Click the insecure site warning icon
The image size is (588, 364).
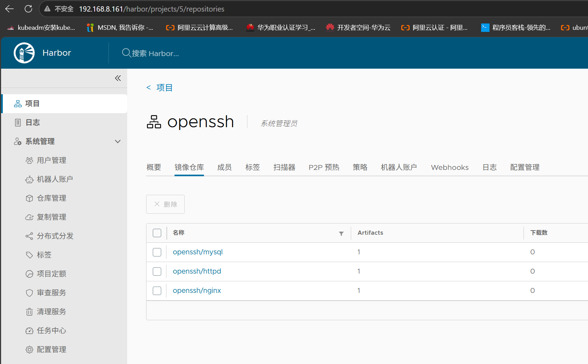(47, 9)
